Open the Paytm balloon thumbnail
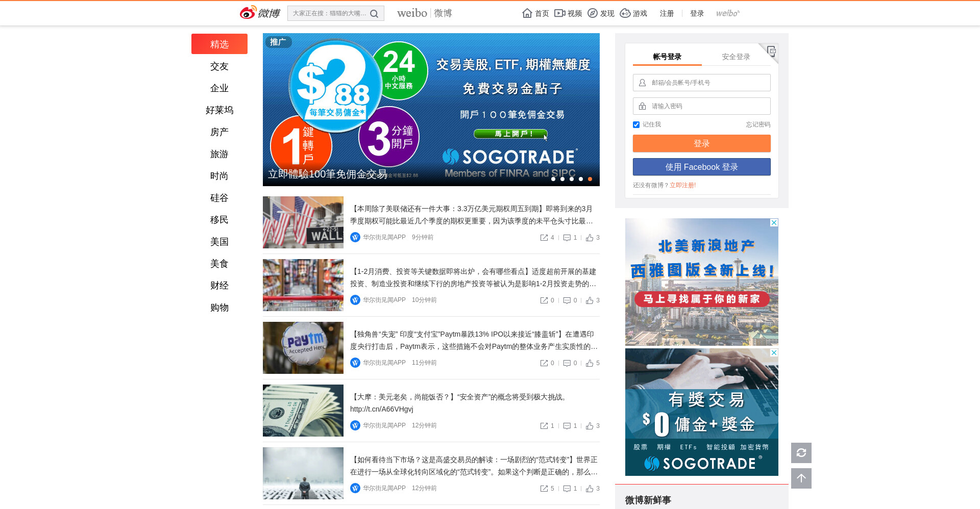 pyautogui.click(x=303, y=348)
